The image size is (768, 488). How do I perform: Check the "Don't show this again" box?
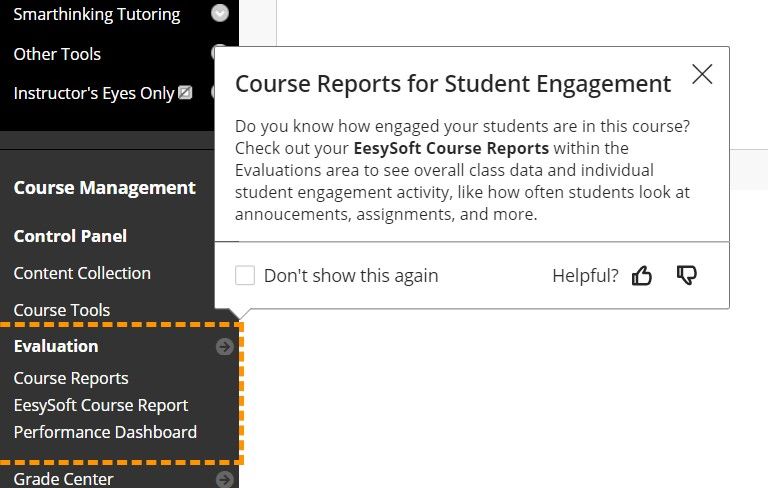pyautogui.click(x=245, y=276)
